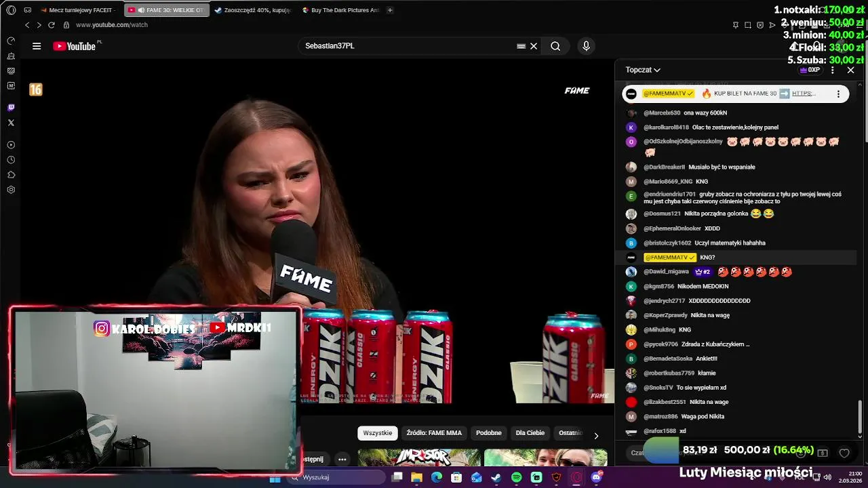Open Steam from the Windows taskbar
Viewport: 868px width, 488px height.
point(496,478)
